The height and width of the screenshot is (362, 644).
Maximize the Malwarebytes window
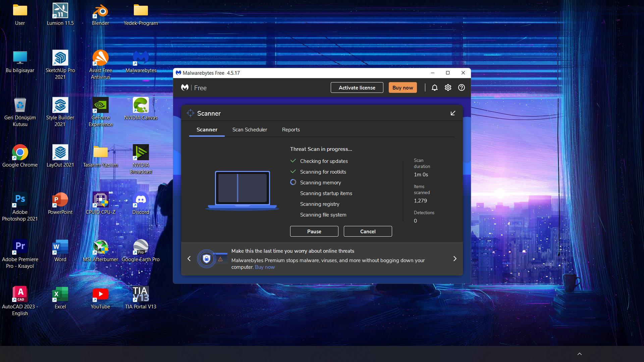[x=447, y=73]
